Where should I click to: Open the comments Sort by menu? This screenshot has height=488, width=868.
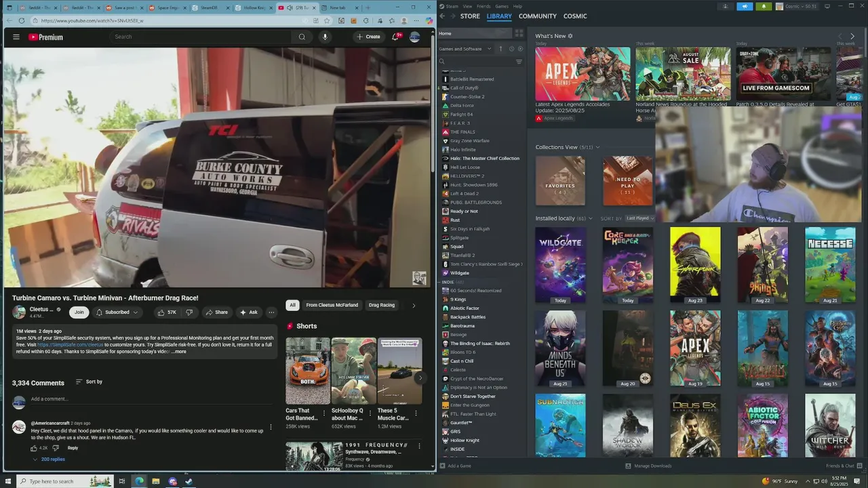click(x=89, y=382)
